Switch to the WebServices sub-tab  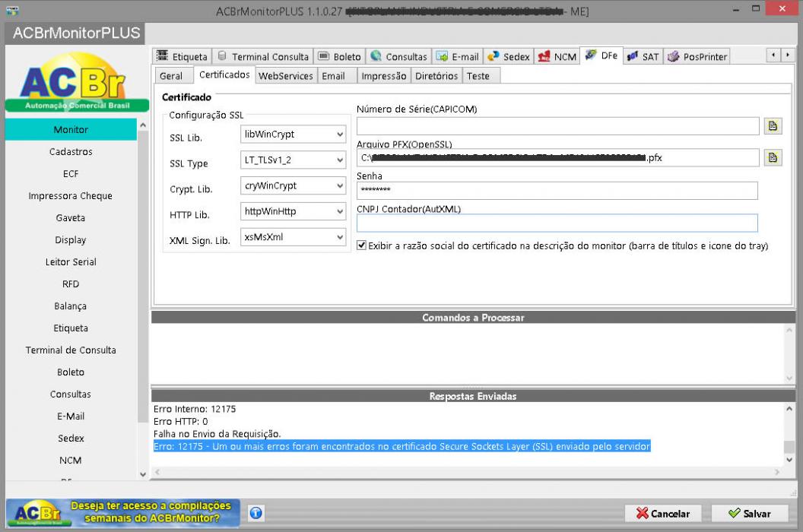coord(285,76)
